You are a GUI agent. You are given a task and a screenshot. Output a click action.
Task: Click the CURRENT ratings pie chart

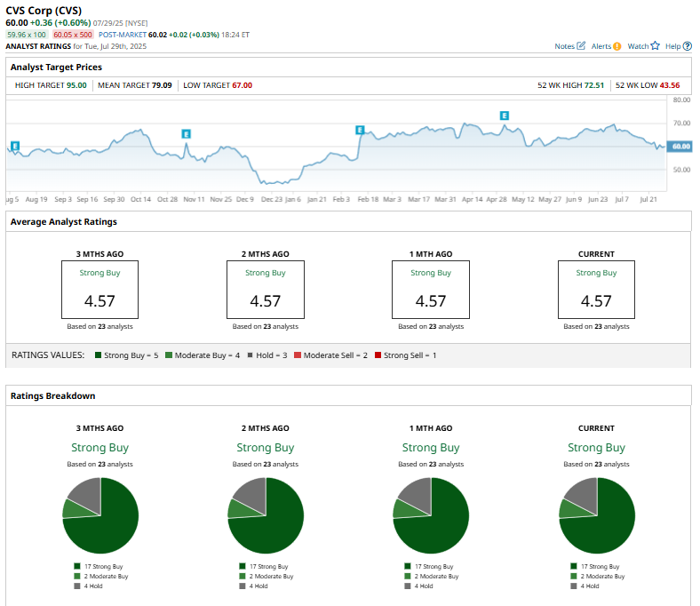click(x=597, y=515)
